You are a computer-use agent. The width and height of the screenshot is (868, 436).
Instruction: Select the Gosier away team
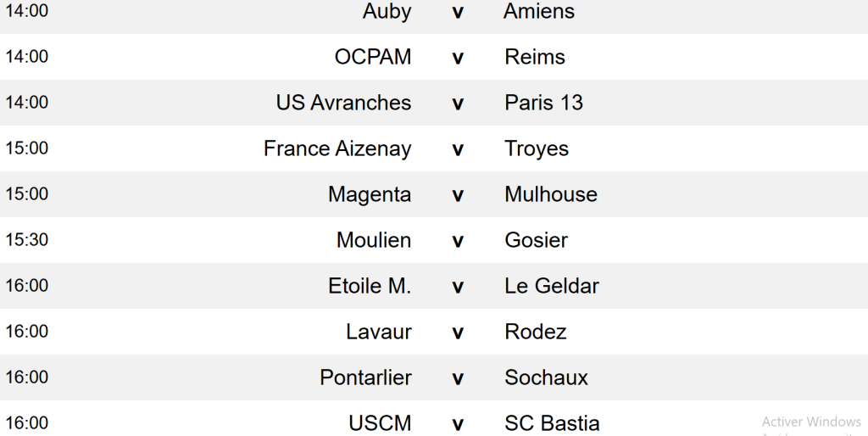[537, 241]
